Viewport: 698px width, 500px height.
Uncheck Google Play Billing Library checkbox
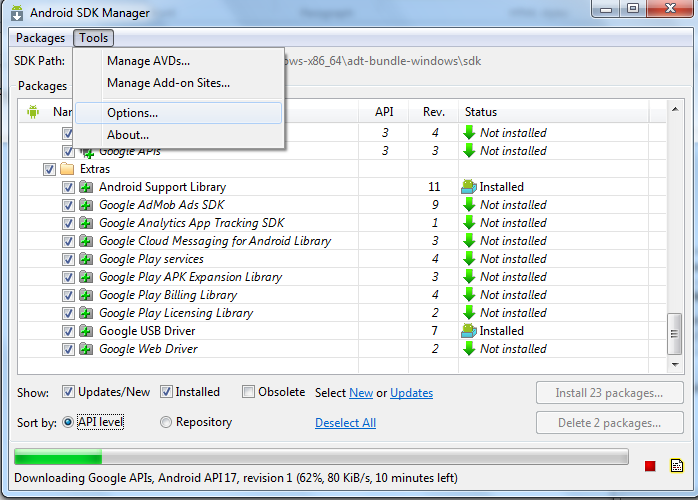(68, 295)
